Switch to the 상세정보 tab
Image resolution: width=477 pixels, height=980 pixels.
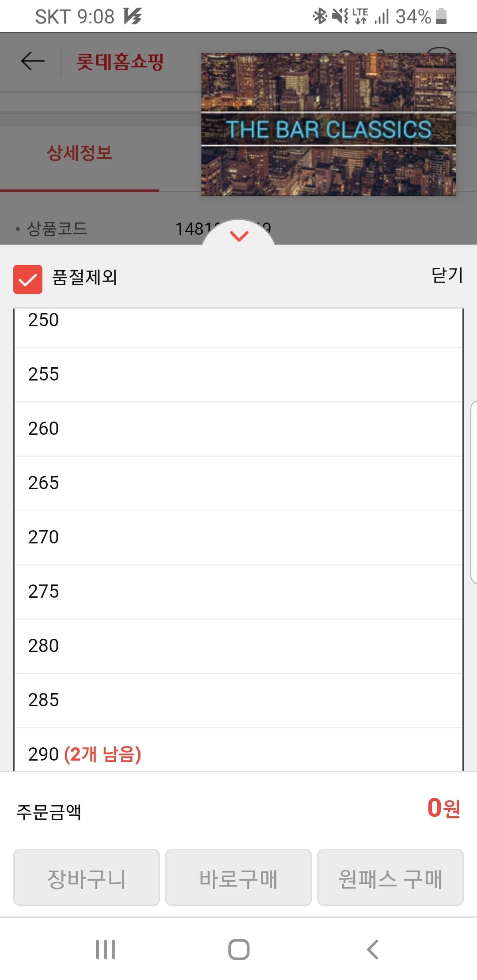tap(79, 153)
